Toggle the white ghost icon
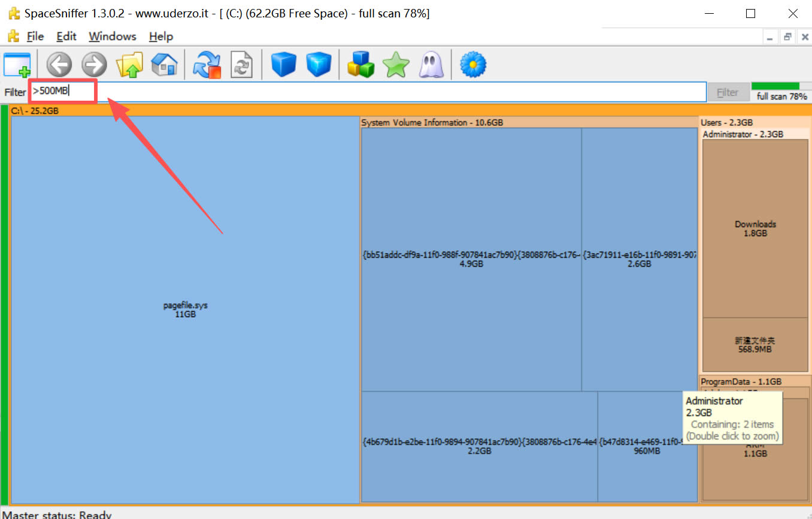 [431, 65]
